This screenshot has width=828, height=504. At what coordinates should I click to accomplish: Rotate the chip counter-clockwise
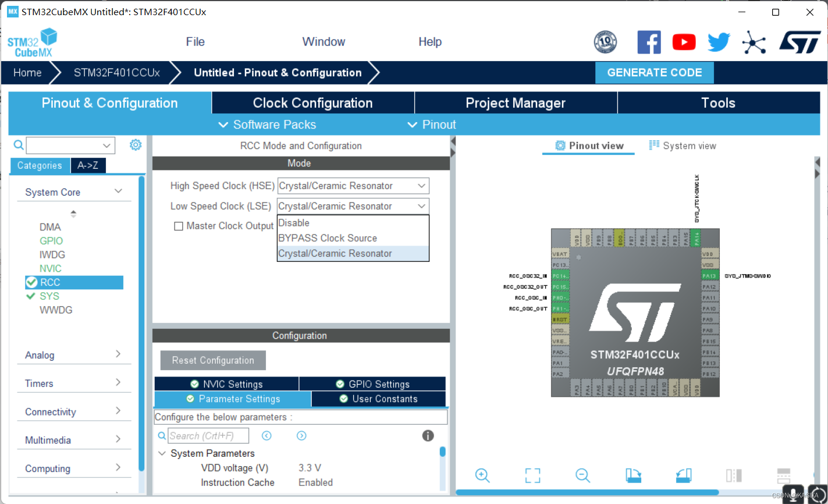click(684, 475)
